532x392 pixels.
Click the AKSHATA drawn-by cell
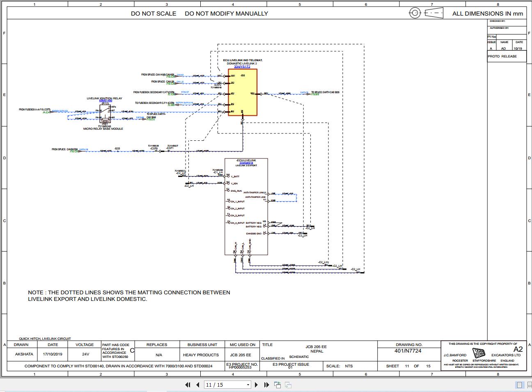point(24,354)
